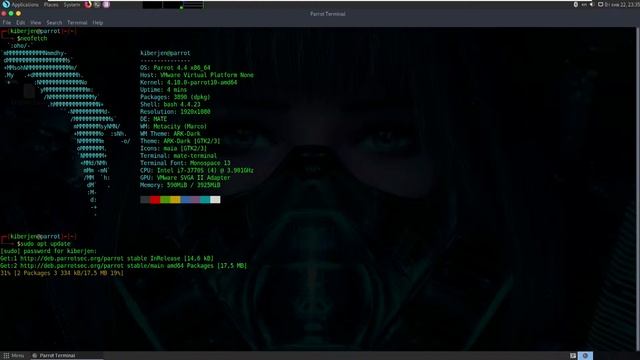The image size is (640, 360).
Task: Click the '31%' download progress line
Action: 62,273
